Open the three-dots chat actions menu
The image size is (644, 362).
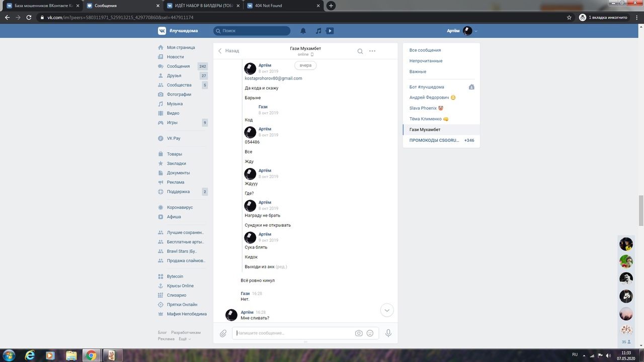372,51
